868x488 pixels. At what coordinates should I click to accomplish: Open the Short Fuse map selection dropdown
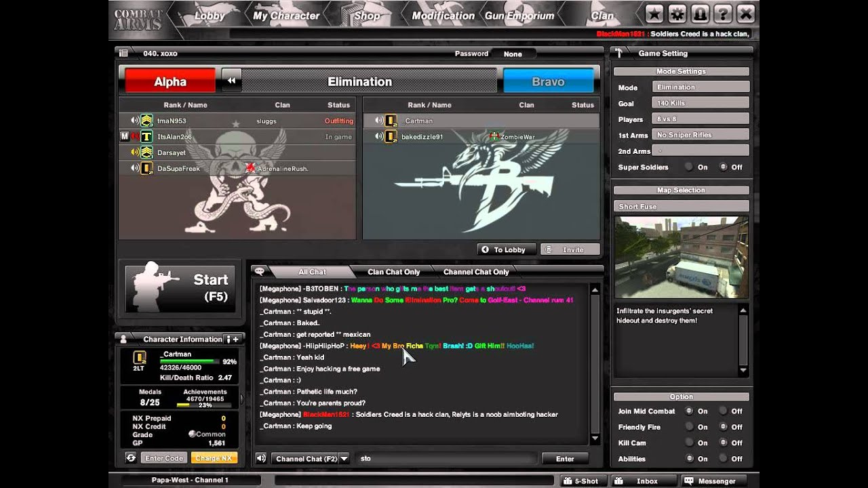(x=682, y=206)
